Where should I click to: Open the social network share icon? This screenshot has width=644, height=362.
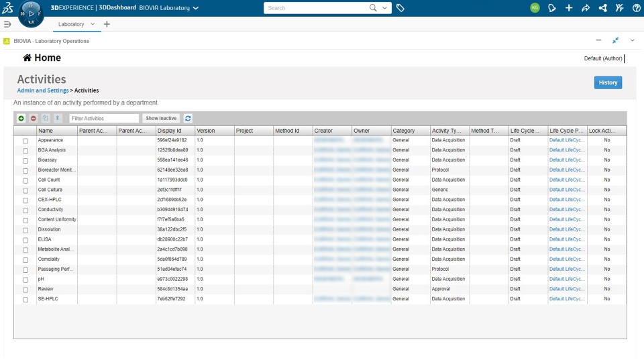click(603, 8)
